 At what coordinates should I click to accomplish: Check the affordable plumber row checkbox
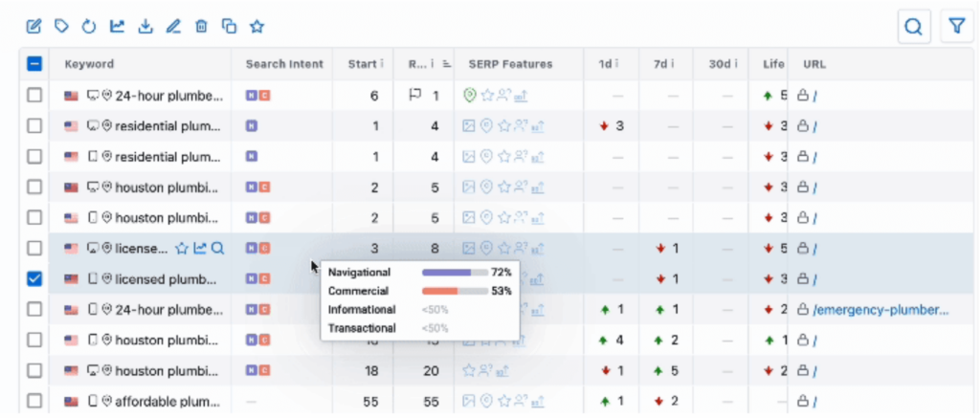[x=33, y=401]
